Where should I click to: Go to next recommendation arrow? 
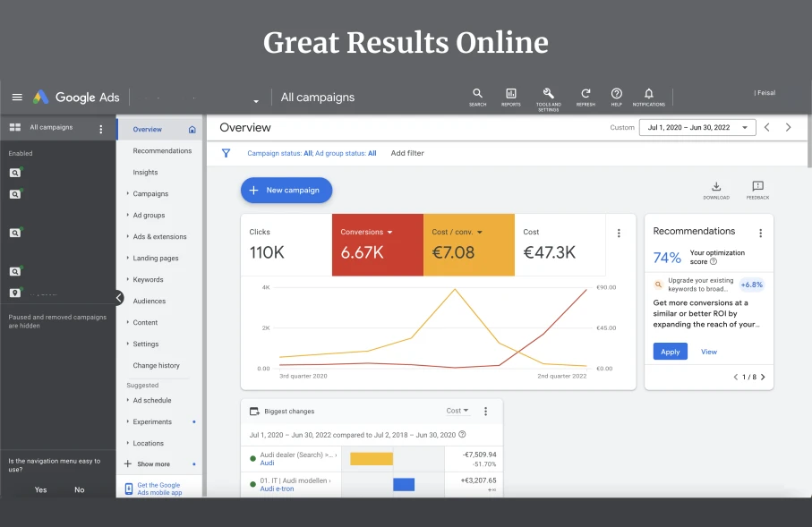(763, 377)
